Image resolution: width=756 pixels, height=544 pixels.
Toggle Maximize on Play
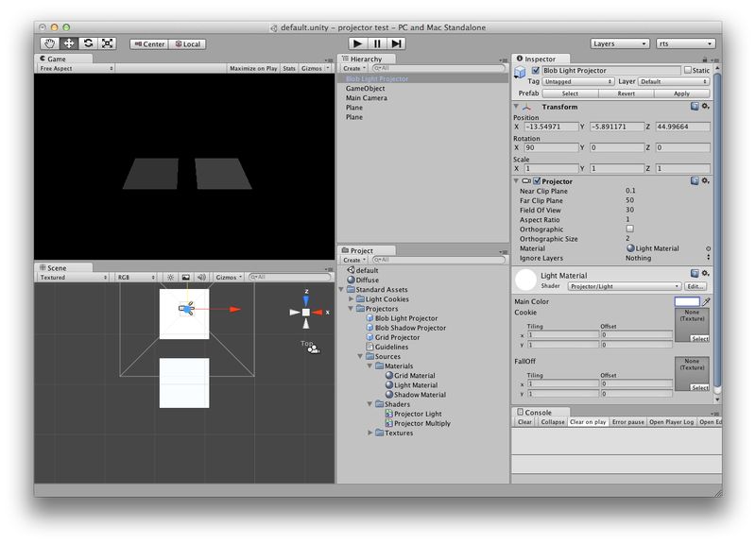tap(253, 68)
